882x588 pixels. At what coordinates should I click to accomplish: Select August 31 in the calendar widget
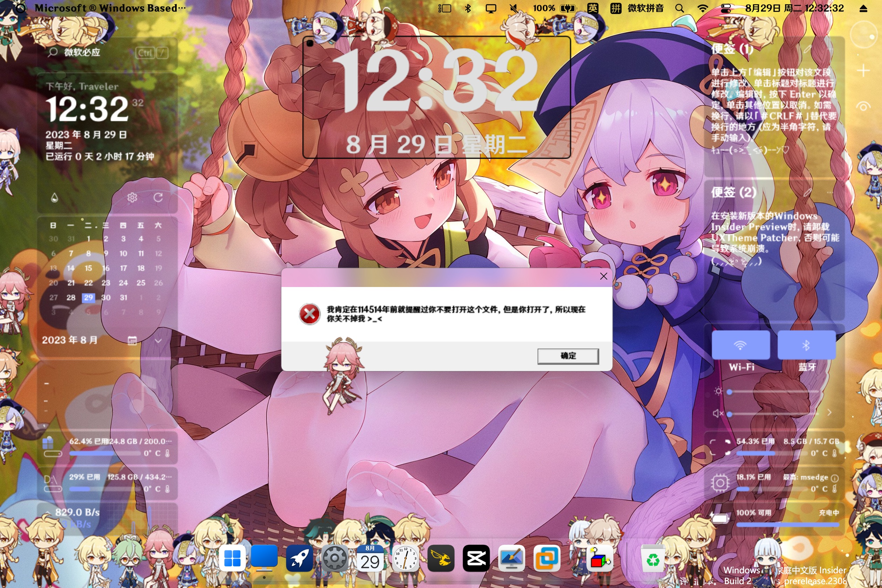[123, 298]
